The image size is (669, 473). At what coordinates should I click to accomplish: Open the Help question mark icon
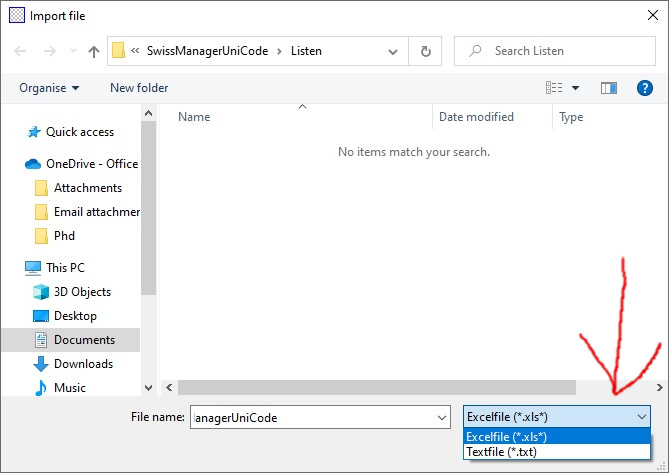pyautogui.click(x=645, y=88)
